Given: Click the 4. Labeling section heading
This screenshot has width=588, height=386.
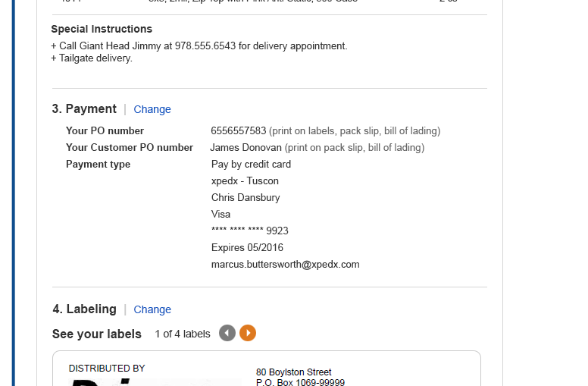Looking at the screenshot, I should pyautogui.click(x=84, y=309).
